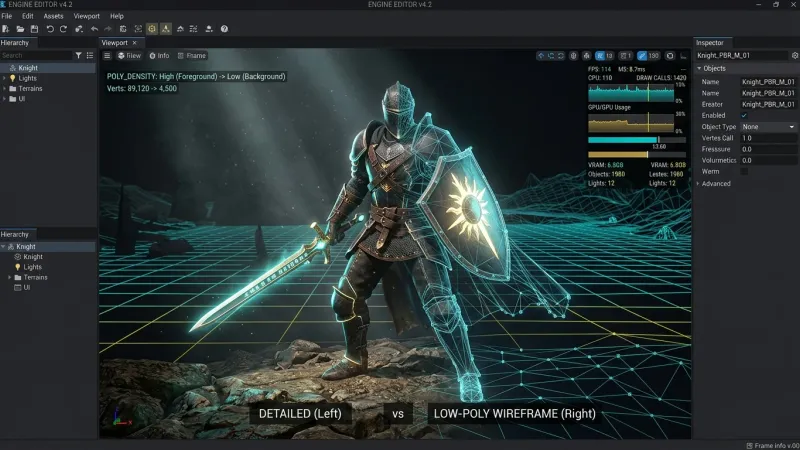Click the round icon right of the globe
This screenshot has width=800, height=450.
[587, 56]
